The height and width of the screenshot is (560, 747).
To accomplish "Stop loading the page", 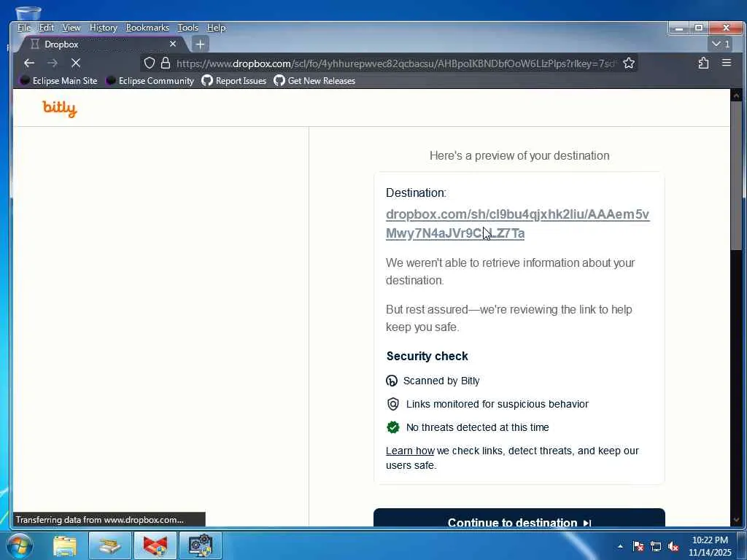I will point(76,63).
